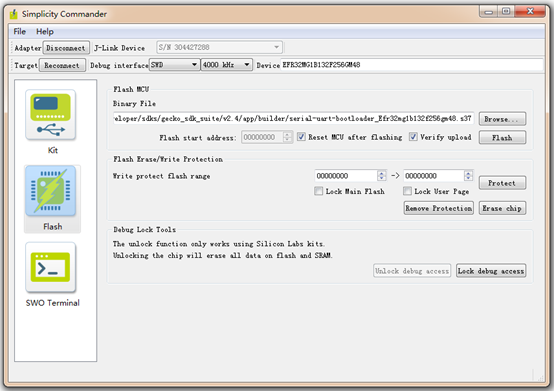554x391 pixels.
Task: Open the 4000 kHz speed dropdown
Action: 226,65
